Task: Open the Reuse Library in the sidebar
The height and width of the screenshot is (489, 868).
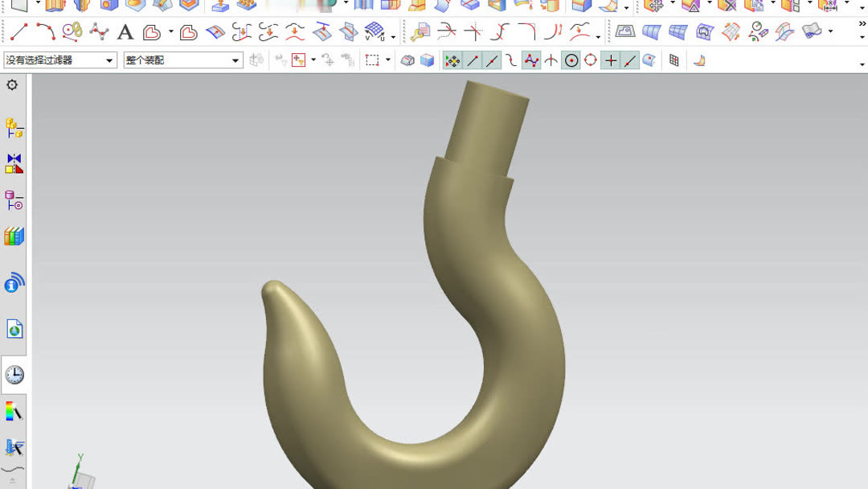Action: 14,235
